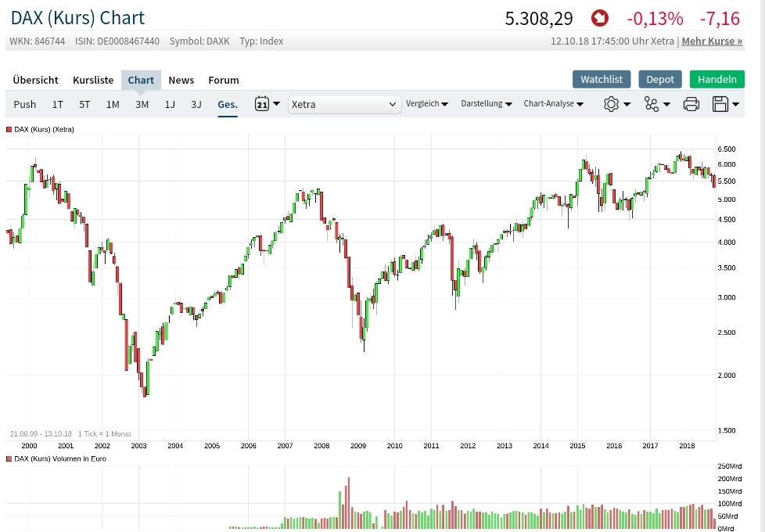
Task: Expand the Vergleich dropdown
Action: 426,104
